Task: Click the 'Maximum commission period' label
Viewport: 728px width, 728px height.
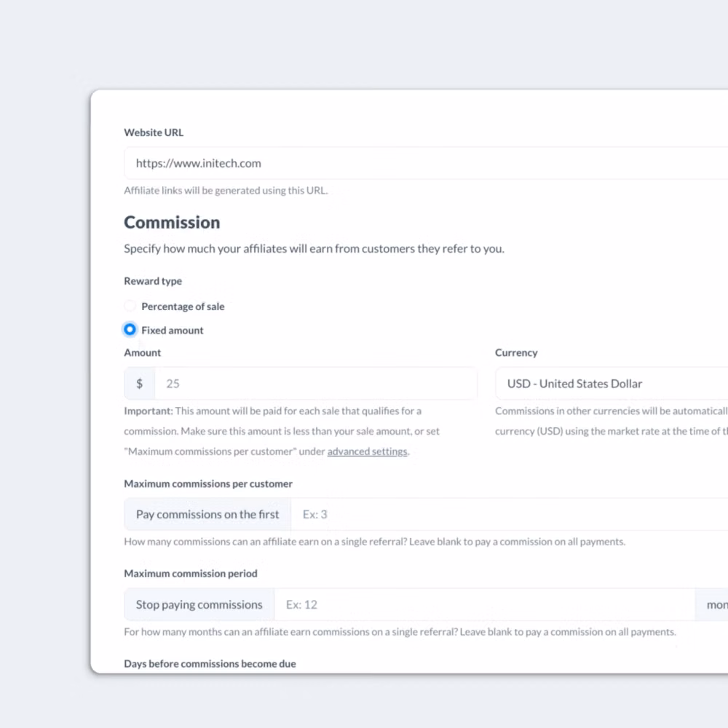Action: pyautogui.click(x=191, y=574)
